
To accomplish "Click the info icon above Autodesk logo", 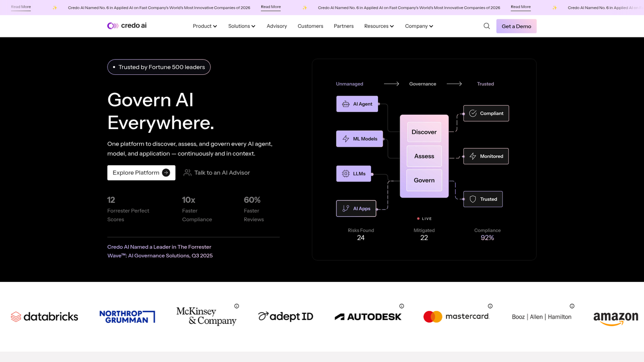I will click(402, 306).
